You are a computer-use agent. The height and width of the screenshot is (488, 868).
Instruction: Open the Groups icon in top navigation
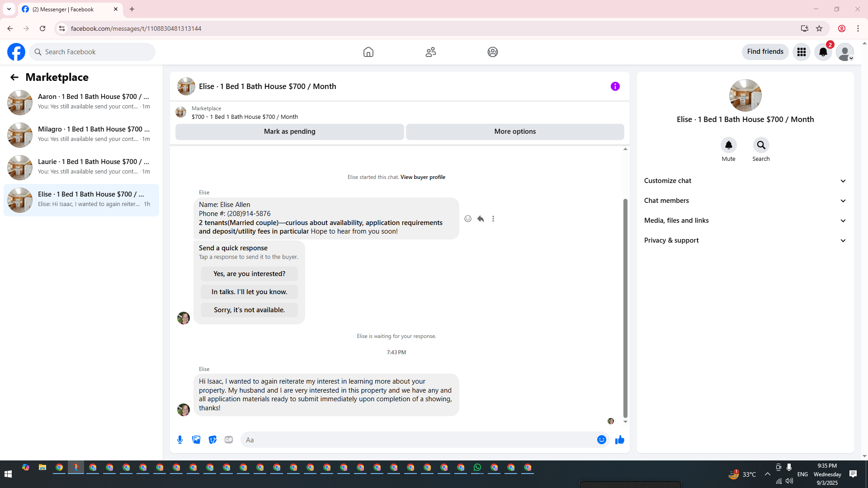click(x=493, y=52)
